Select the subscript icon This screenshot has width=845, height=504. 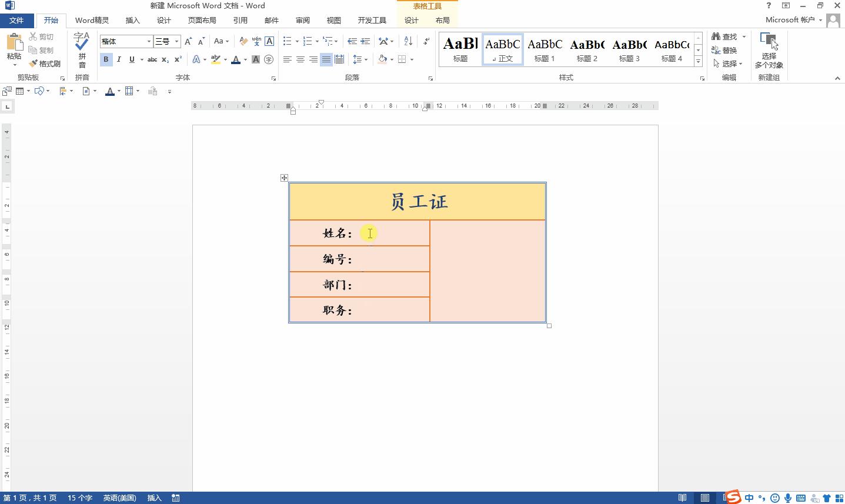pos(164,59)
